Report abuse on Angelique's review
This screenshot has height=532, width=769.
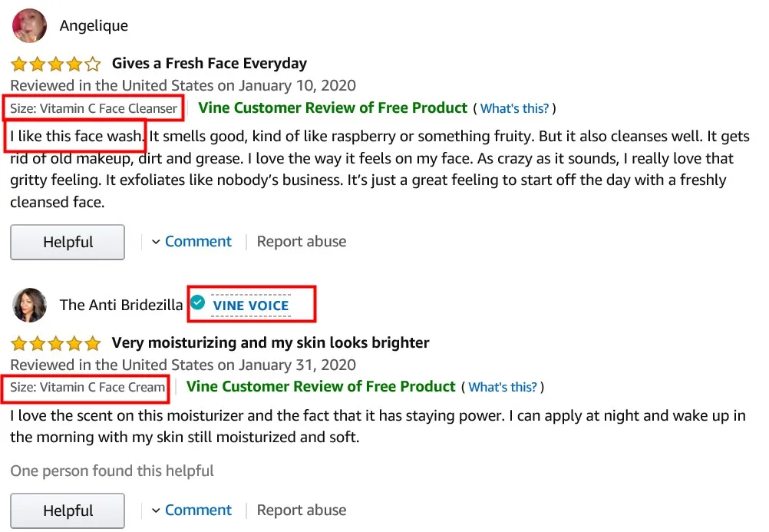301,242
